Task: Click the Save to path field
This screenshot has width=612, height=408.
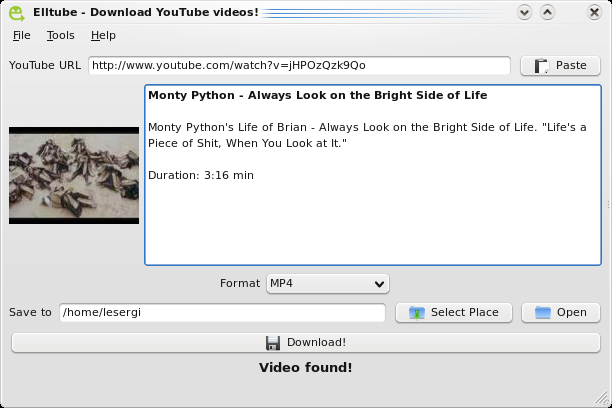Action: (x=222, y=312)
